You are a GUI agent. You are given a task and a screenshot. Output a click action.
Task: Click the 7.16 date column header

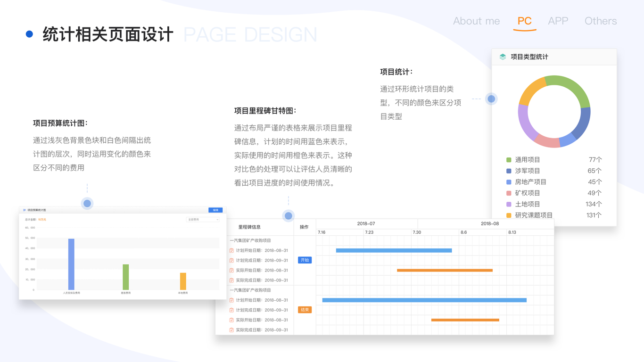tap(322, 232)
